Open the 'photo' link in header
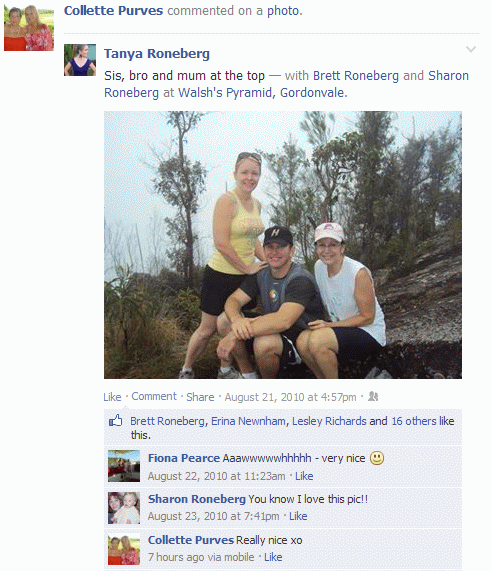The width and height of the screenshot is (492, 571). (x=283, y=11)
